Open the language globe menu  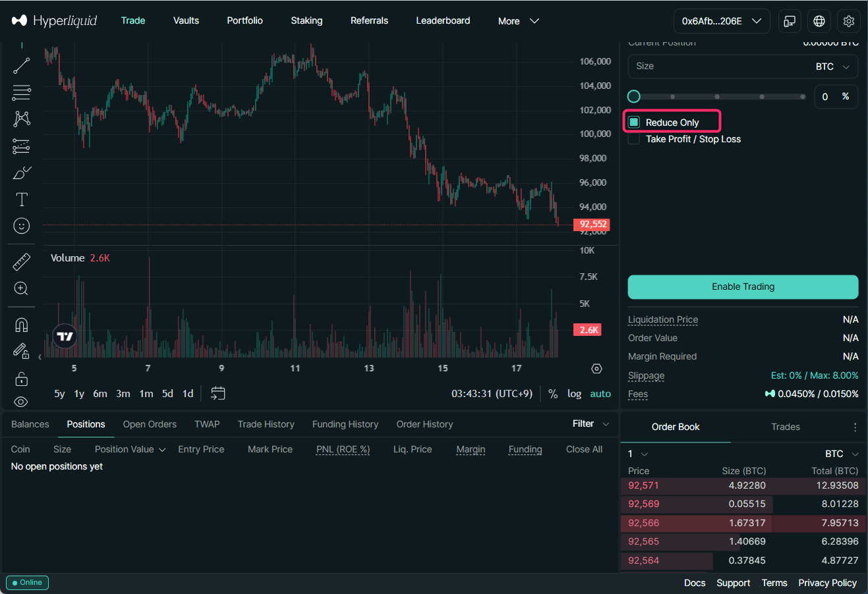pos(819,21)
